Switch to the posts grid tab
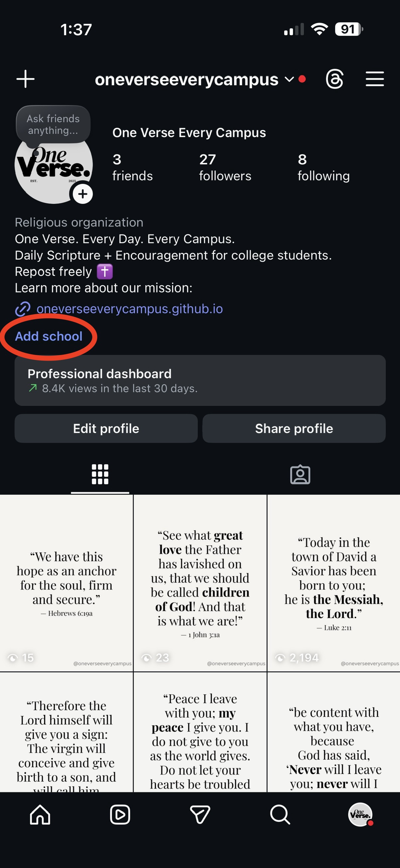The height and width of the screenshot is (868, 400). pyautogui.click(x=100, y=475)
